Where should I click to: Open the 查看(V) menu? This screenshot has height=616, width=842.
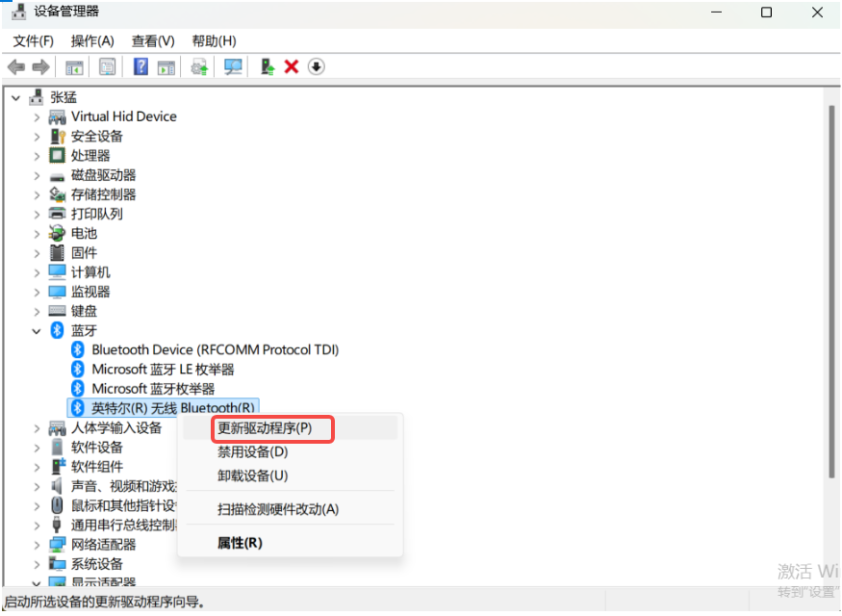[153, 40]
